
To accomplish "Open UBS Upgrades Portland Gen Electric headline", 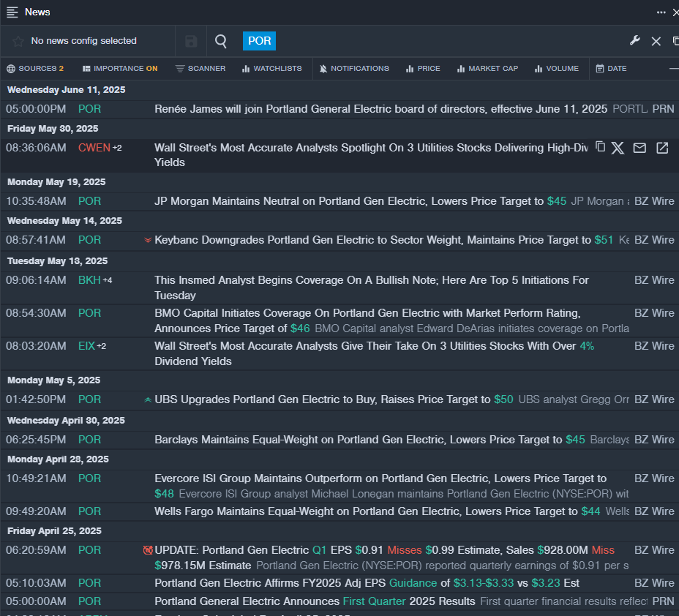I will pyautogui.click(x=334, y=399).
